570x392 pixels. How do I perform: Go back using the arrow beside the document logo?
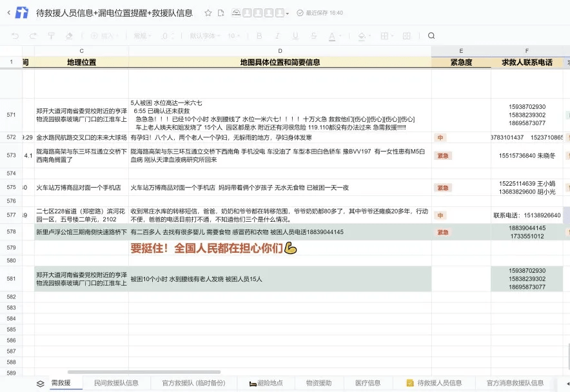pyautogui.click(x=9, y=13)
